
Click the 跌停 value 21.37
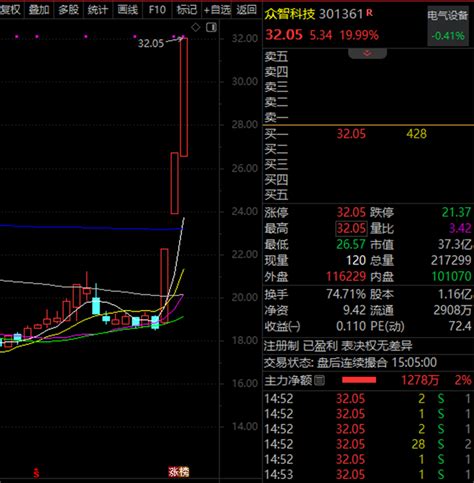tap(456, 212)
